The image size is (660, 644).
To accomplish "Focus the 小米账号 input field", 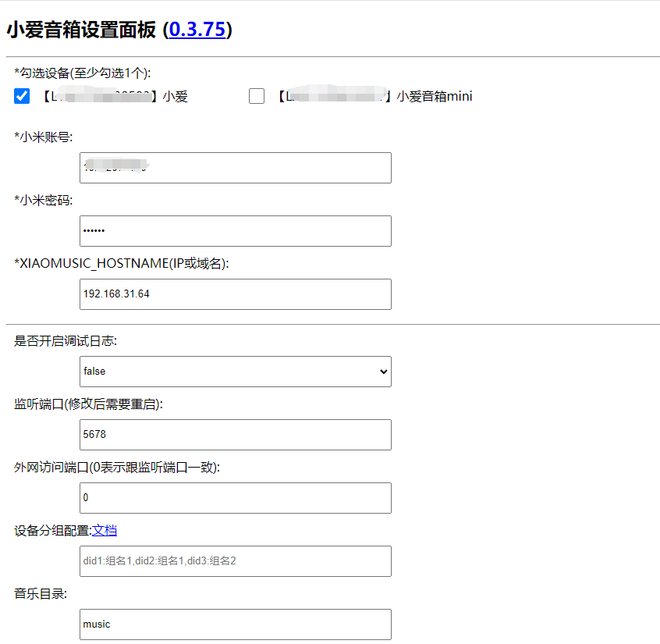I will [235, 168].
